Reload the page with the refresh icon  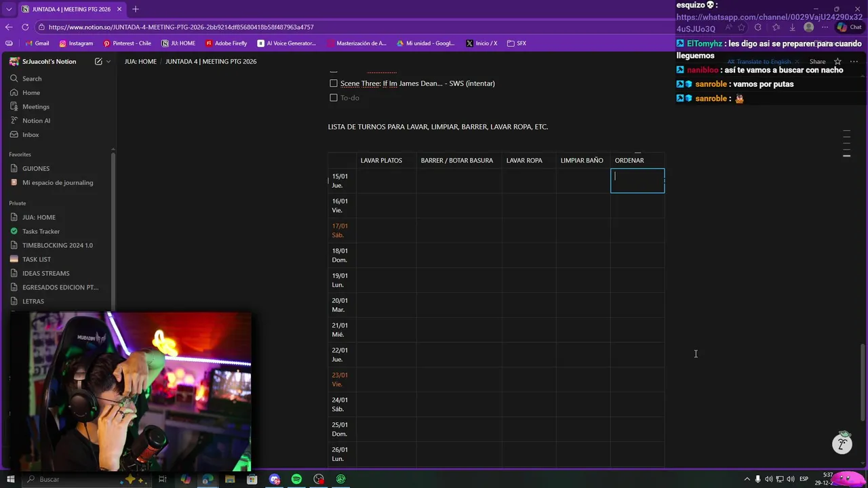click(x=25, y=27)
